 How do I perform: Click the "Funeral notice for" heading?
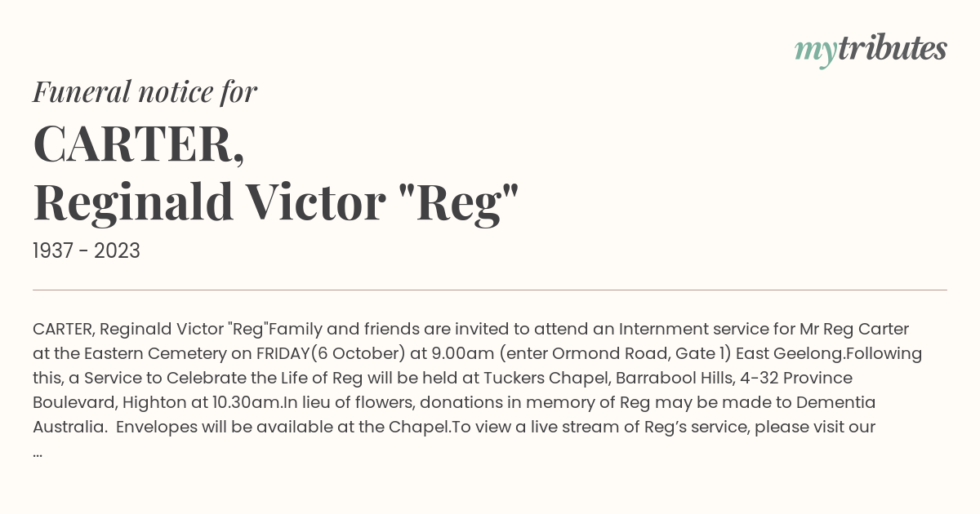pyautogui.click(x=145, y=92)
